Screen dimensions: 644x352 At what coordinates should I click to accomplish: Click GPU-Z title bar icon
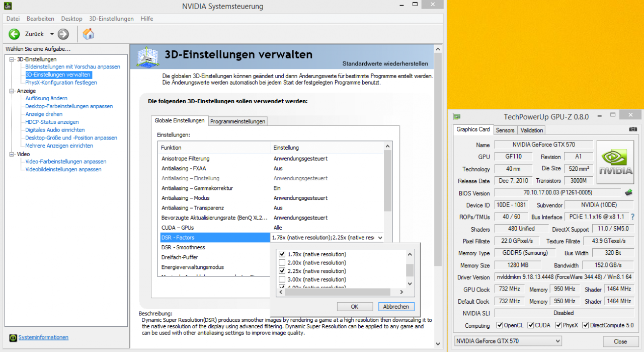click(x=457, y=117)
